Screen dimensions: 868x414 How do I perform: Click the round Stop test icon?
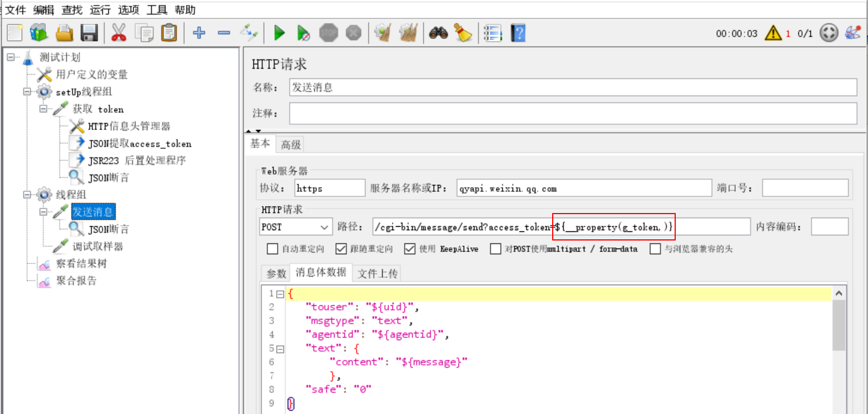(328, 33)
